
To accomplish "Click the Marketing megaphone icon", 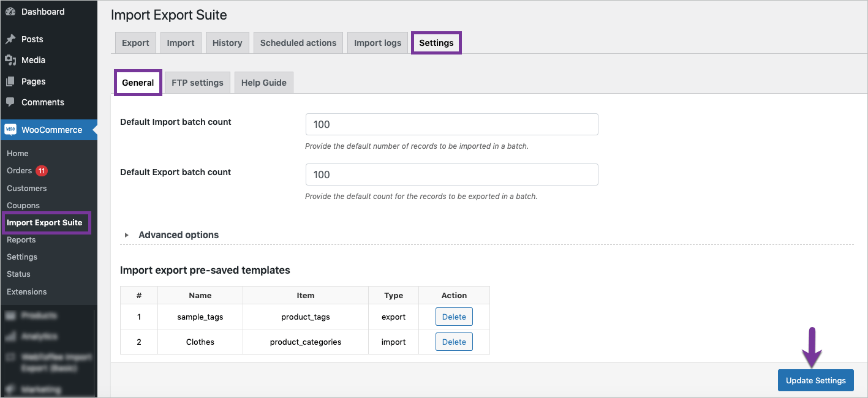I will point(12,389).
